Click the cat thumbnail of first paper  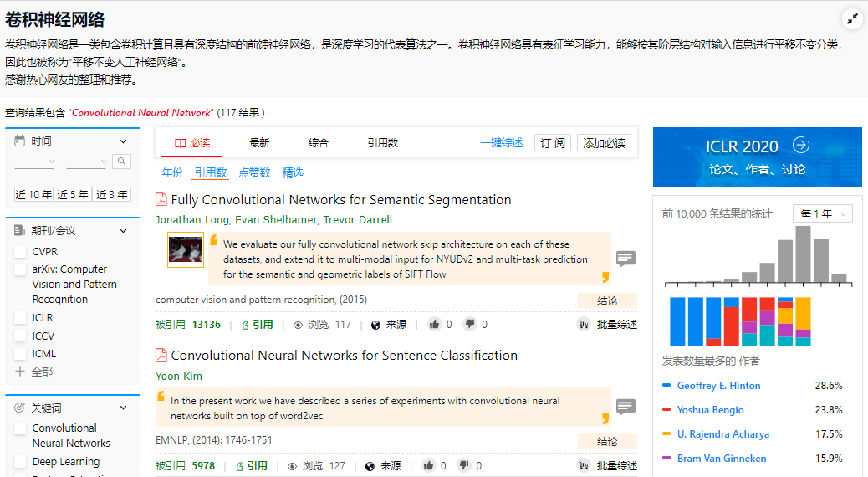pos(186,250)
